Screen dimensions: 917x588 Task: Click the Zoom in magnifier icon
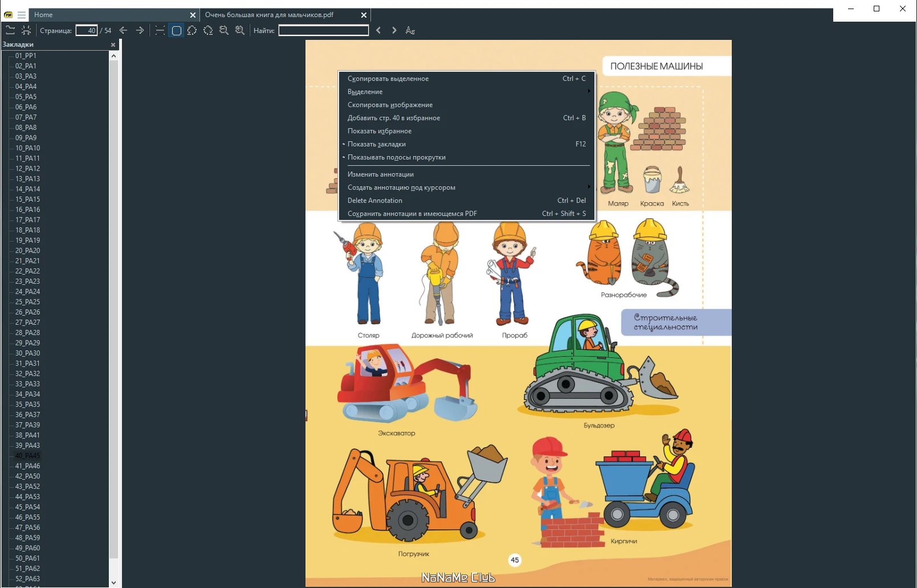click(x=240, y=30)
